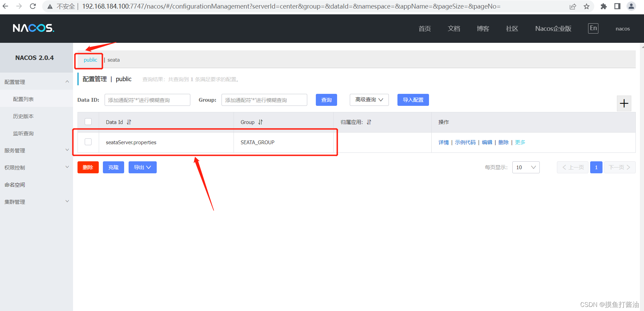Click the browser address bar URL

tap(291, 7)
